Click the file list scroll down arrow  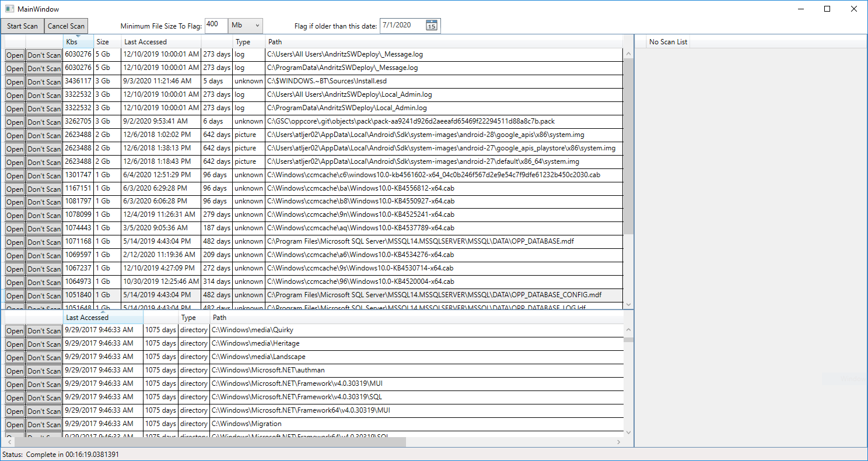click(x=628, y=304)
